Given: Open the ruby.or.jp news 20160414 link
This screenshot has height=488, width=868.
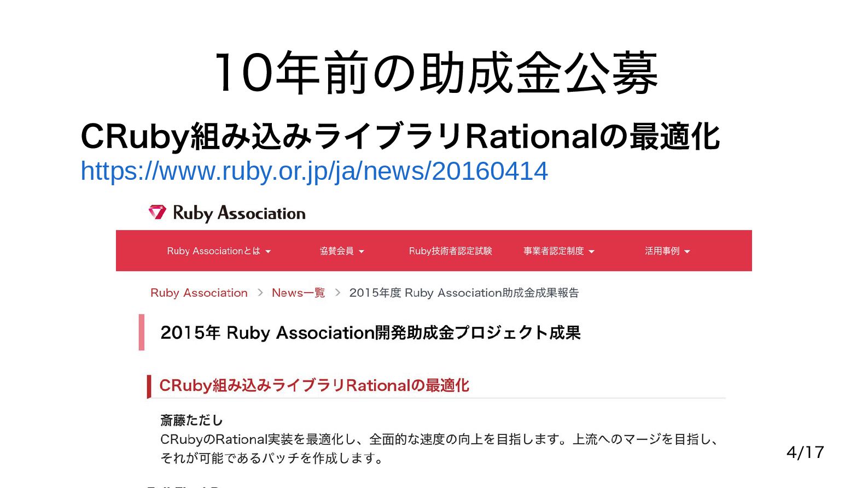Looking at the screenshot, I should pos(314,172).
